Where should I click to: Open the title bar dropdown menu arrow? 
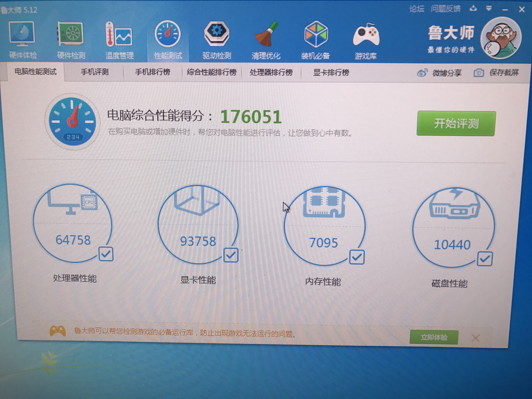489,9
